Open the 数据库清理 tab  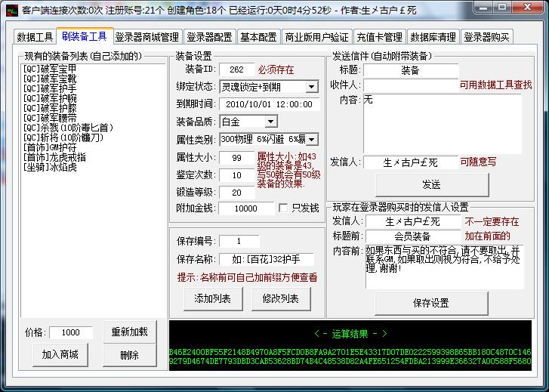tap(433, 37)
